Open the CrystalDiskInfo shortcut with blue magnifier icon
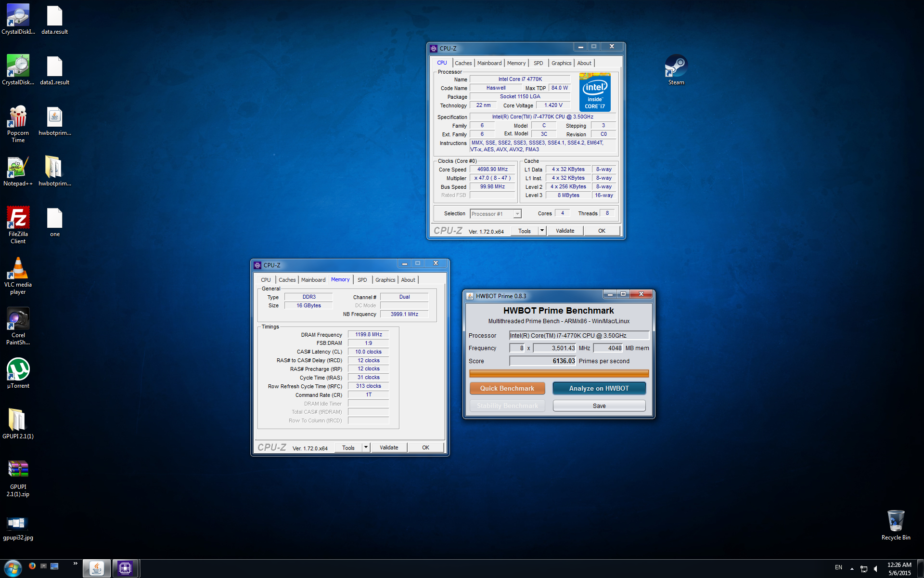Image resolution: width=924 pixels, height=578 pixels. [18, 19]
